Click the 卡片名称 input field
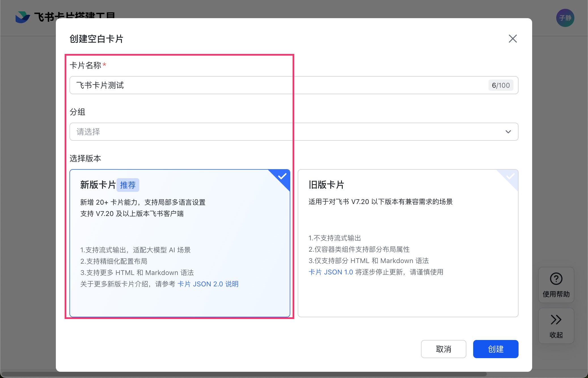 [x=294, y=85]
